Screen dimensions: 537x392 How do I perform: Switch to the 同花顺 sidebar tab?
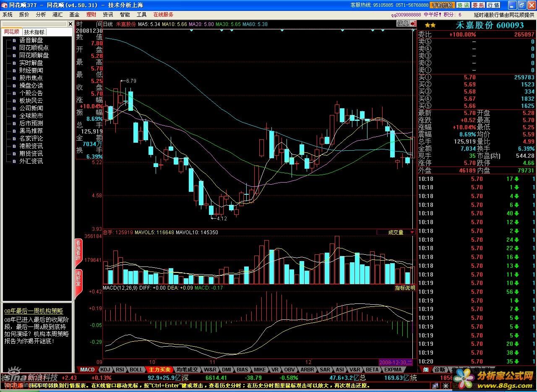click(x=11, y=32)
